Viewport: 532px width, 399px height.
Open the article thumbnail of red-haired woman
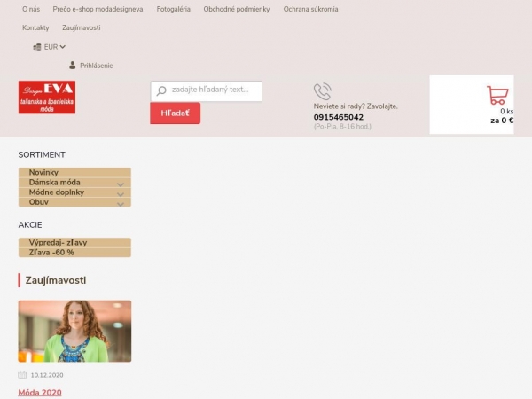[74, 331]
